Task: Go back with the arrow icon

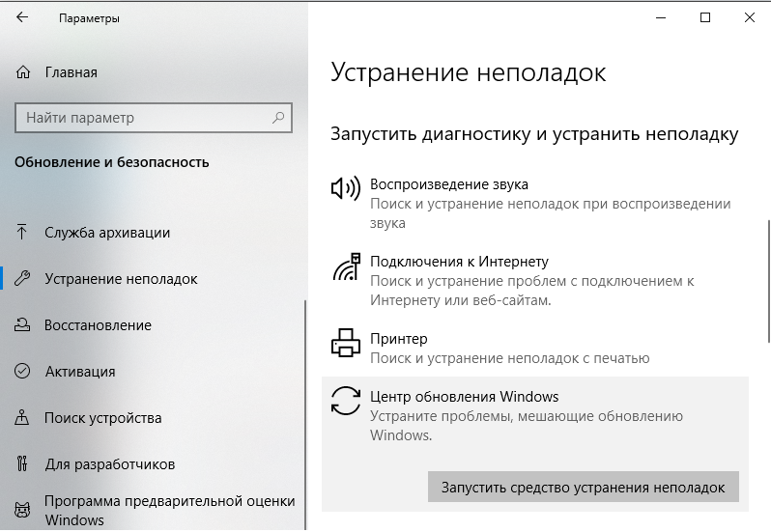Action: tap(22, 17)
